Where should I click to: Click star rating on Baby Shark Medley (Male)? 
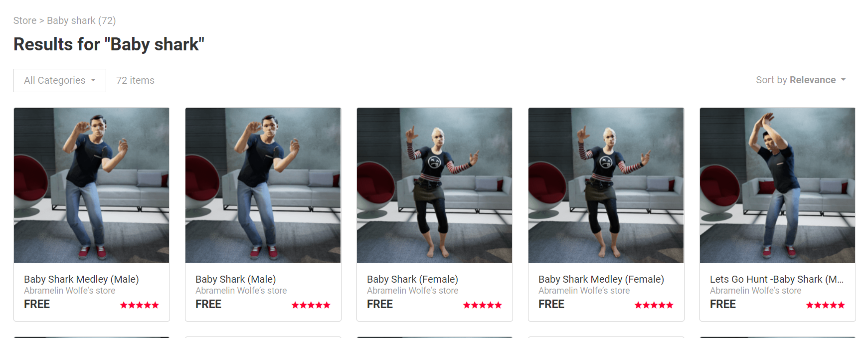(x=140, y=305)
